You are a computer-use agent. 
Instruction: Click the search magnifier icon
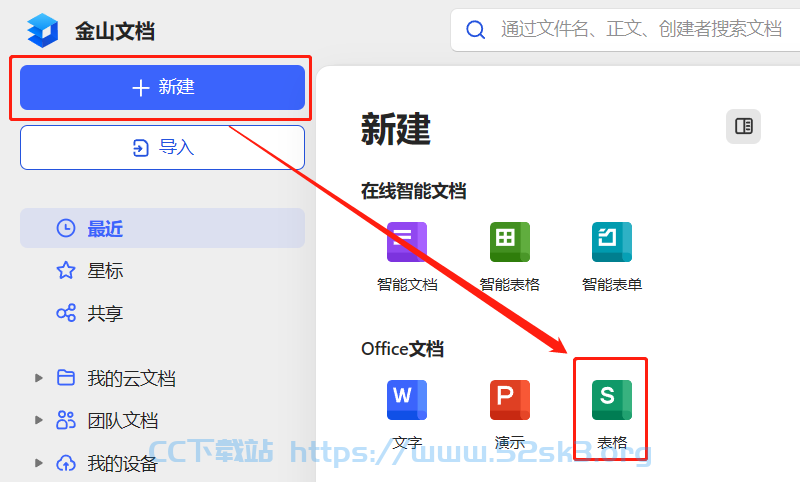click(x=476, y=30)
